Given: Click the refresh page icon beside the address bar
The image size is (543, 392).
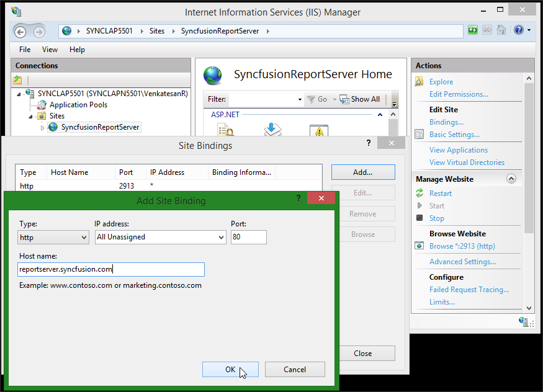Looking at the screenshot, I should pos(473,30).
